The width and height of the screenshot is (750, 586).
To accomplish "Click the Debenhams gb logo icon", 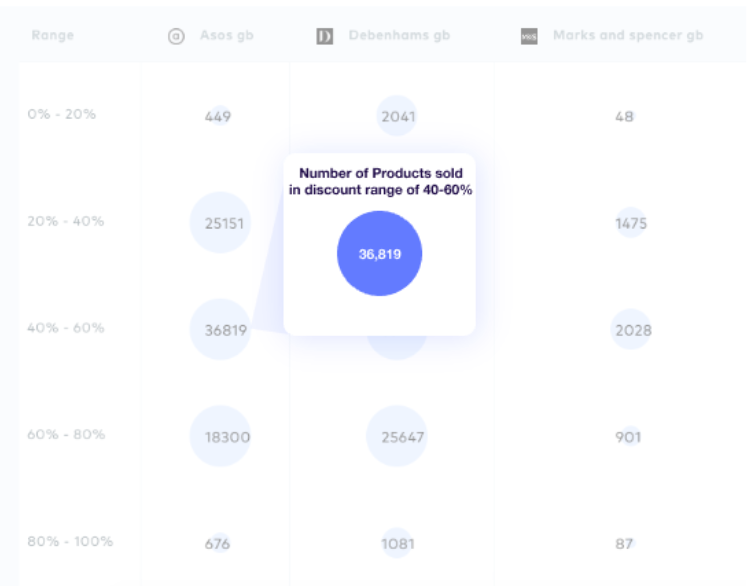I will point(325,36).
